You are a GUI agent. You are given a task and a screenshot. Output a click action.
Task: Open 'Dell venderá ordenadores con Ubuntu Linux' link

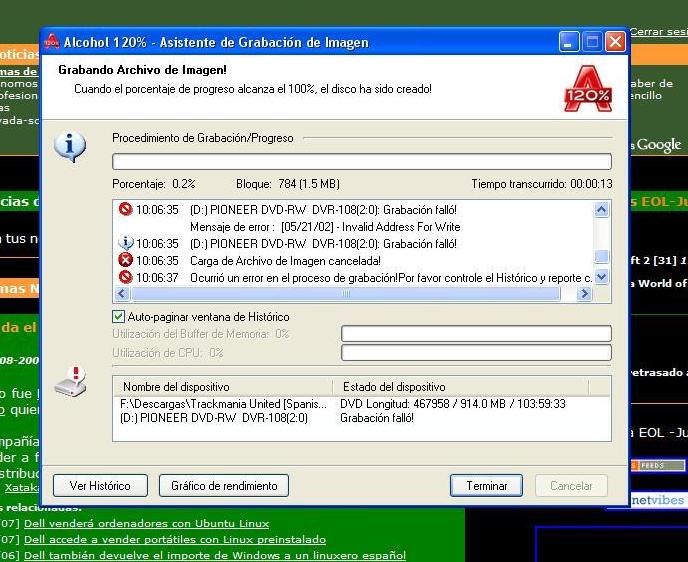146,523
